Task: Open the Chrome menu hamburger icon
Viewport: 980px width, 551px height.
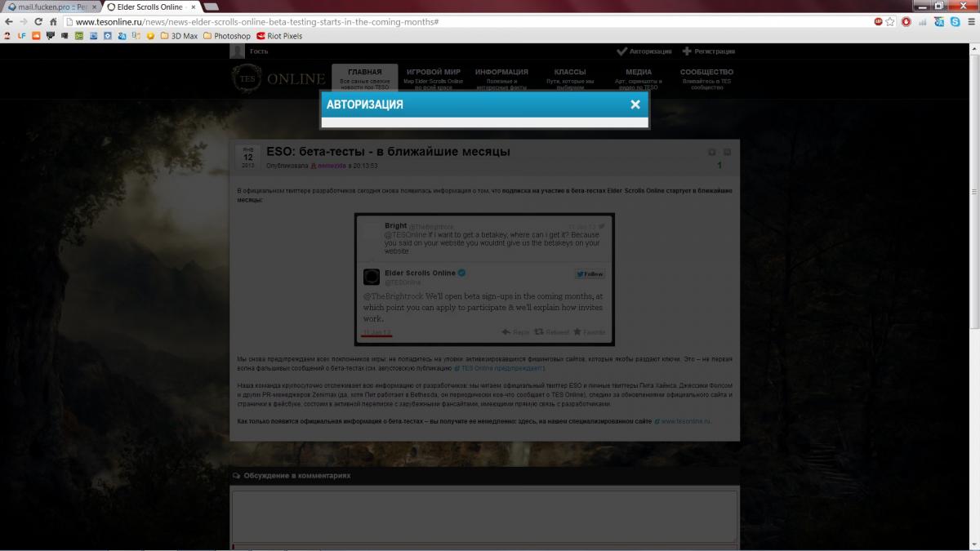Action: [970, 22]
